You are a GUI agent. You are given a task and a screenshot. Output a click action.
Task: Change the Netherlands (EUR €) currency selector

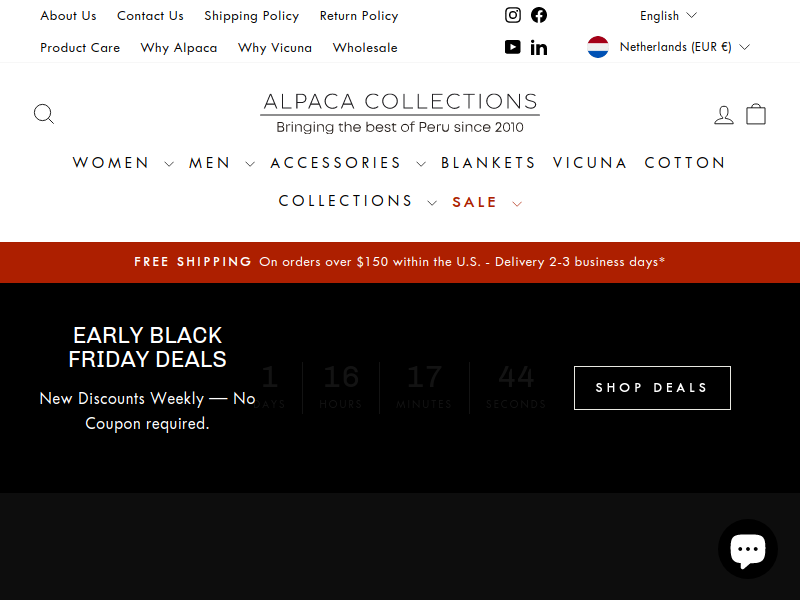[x=668, y=47]
